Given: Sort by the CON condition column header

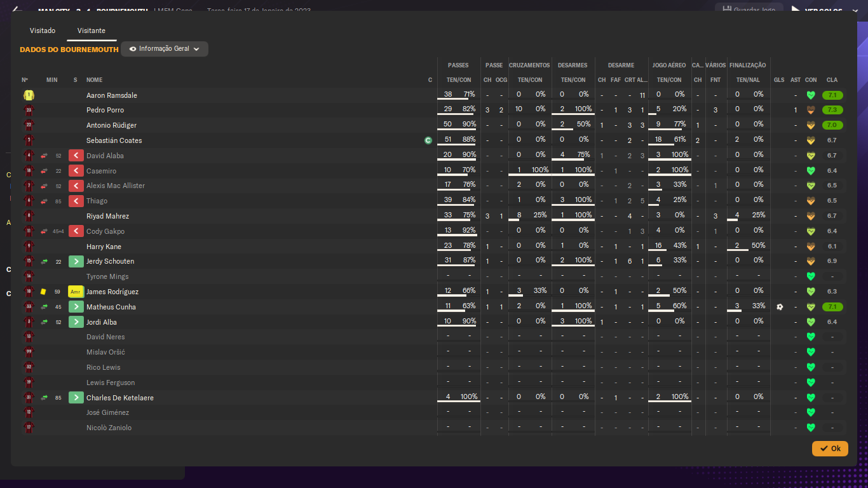Looking at the screenshot, I should click(x=811, y=80).
